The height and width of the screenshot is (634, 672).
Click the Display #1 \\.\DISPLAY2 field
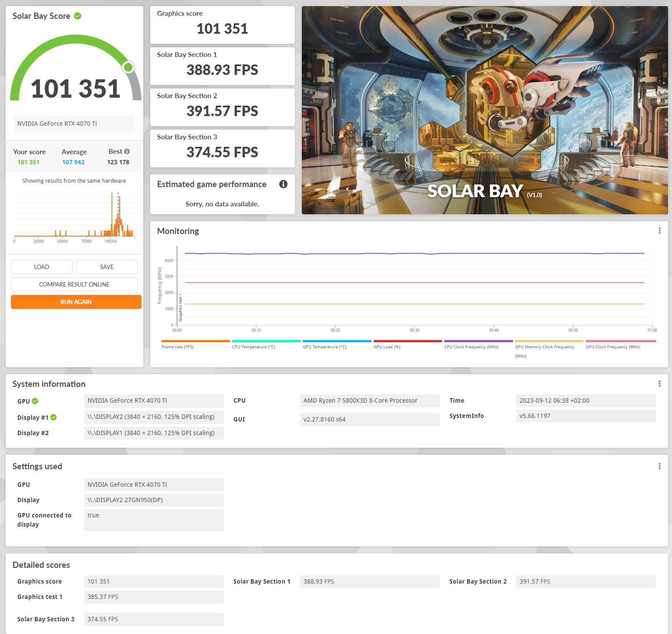[154, 417]
